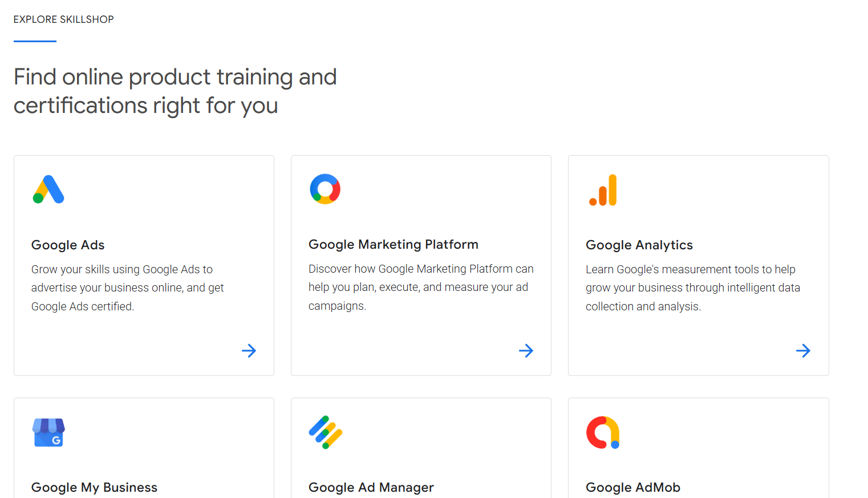Click the Google Ads card description text
The height and width of the screenshot is (498, 868).
127,288
